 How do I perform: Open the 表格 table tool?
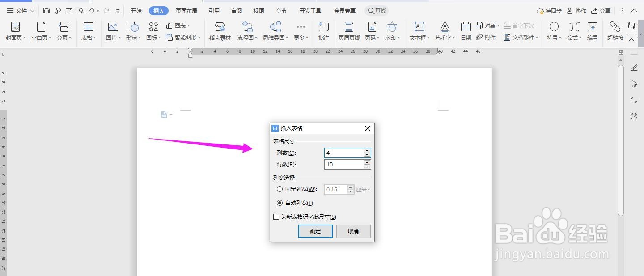tap(89, 31)
